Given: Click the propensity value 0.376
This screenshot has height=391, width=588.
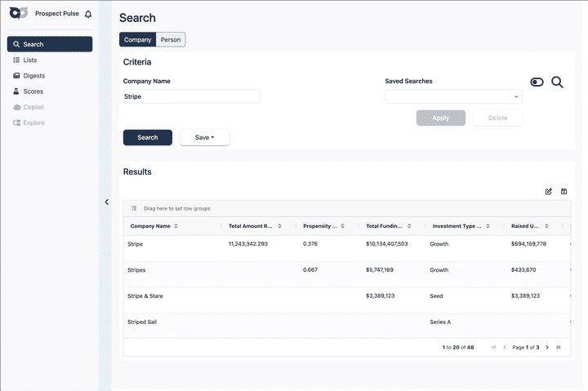Looking at the screenshot, I should pos(310,244).
